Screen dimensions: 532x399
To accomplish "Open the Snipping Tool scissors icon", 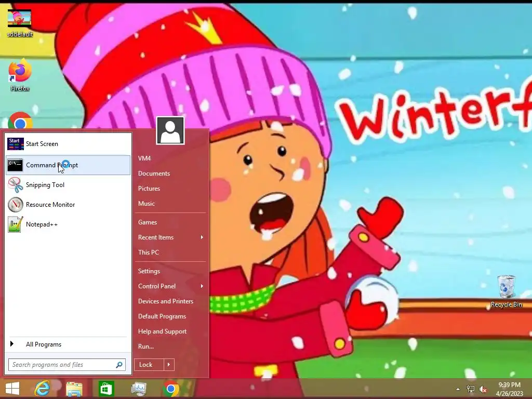I will click(15, 185).
